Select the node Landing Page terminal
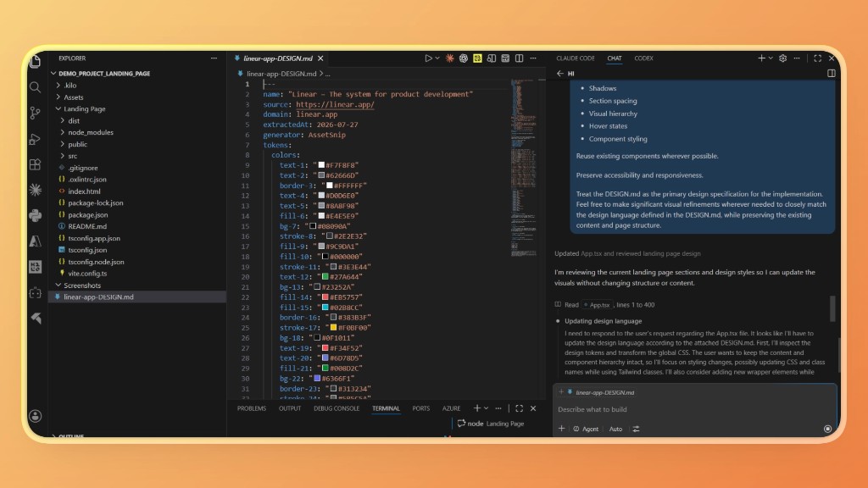Viewport: 868px width, 488px height. click(x=491, y=424)
